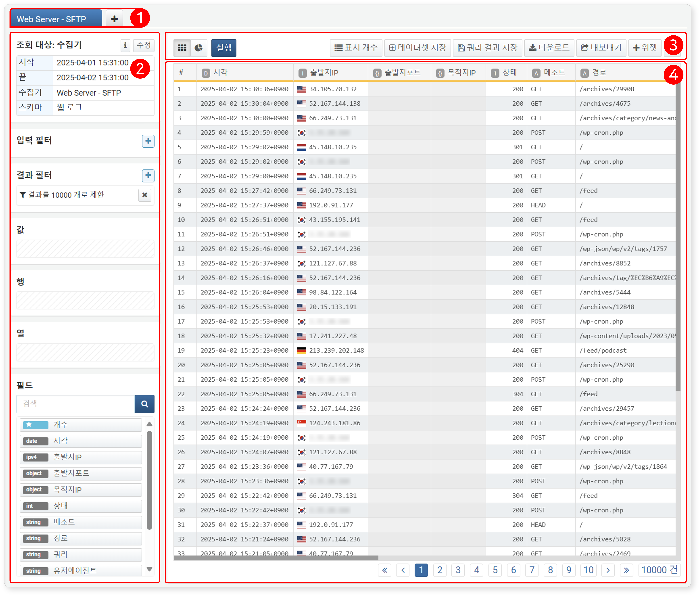
Task: Open results page 10
Action: click(589, 570)
